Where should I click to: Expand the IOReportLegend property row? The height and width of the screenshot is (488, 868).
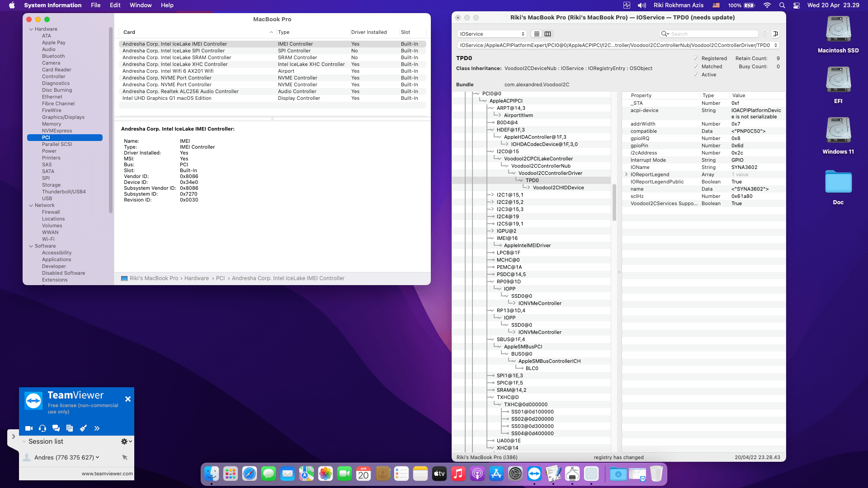point(627,174)
